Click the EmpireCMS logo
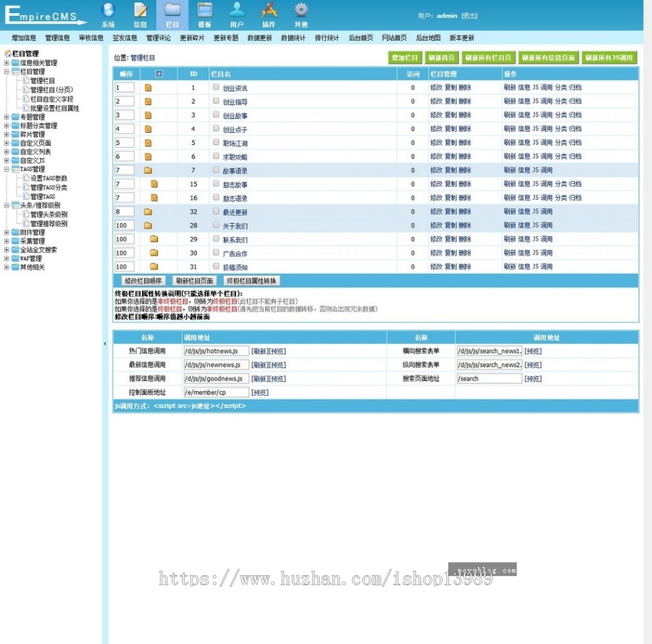This screenshot has height=644, width=652. tap(45, 15)
